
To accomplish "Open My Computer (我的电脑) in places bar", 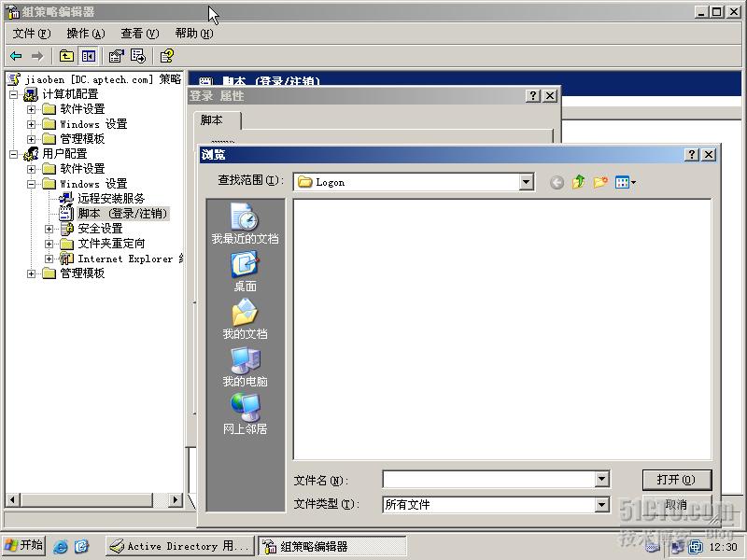I will click(245, 367).
